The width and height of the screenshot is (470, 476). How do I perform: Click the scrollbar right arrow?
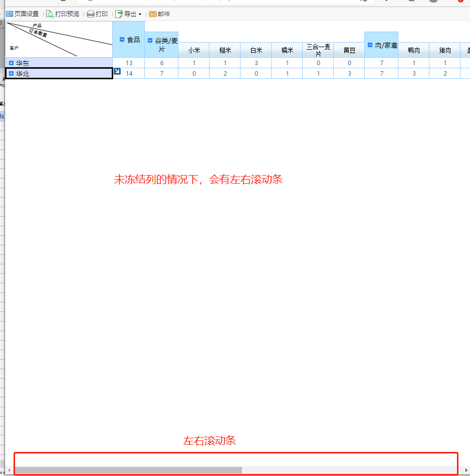tap(466, 470)
